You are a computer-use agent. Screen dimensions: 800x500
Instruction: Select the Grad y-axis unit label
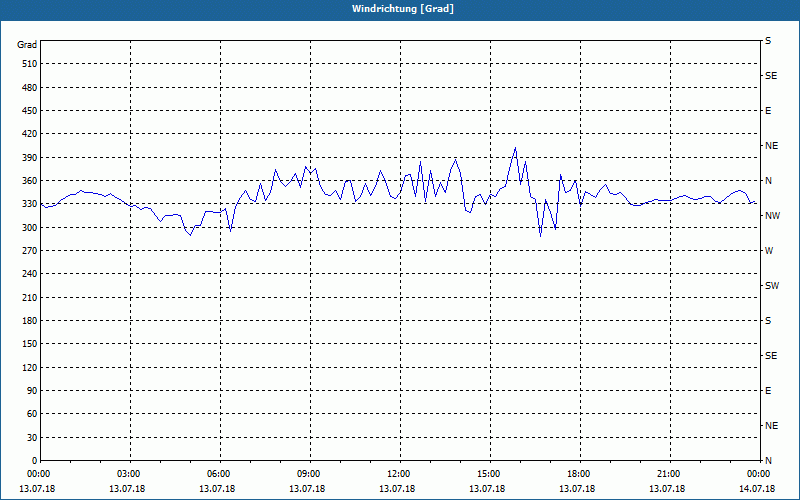click(27, 45)
